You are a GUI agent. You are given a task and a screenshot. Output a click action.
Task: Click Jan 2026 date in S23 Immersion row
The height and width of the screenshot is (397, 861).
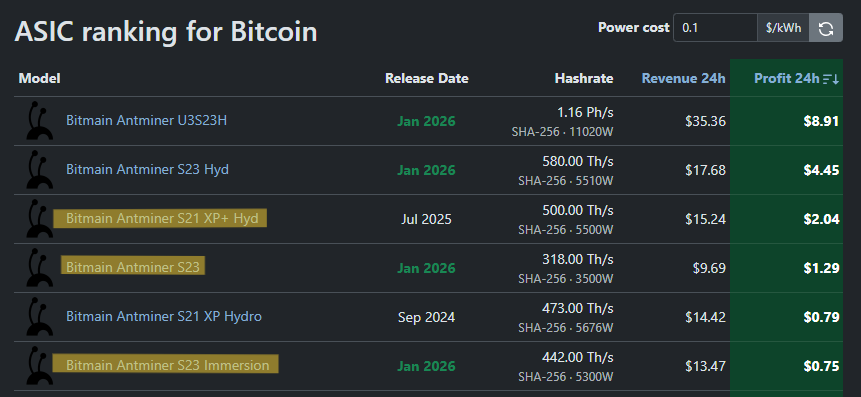426,366
